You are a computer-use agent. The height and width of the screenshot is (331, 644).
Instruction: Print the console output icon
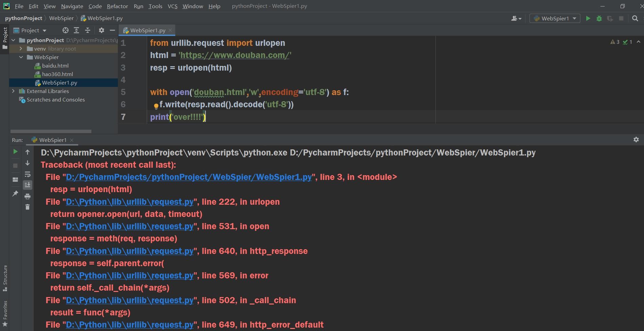coord(28,196)
